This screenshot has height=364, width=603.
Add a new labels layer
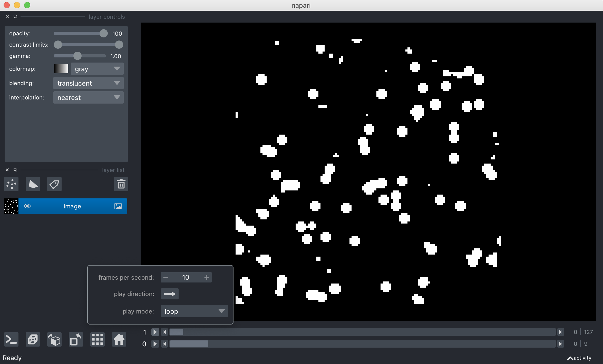pyautogui.click(x=54, y=184)
